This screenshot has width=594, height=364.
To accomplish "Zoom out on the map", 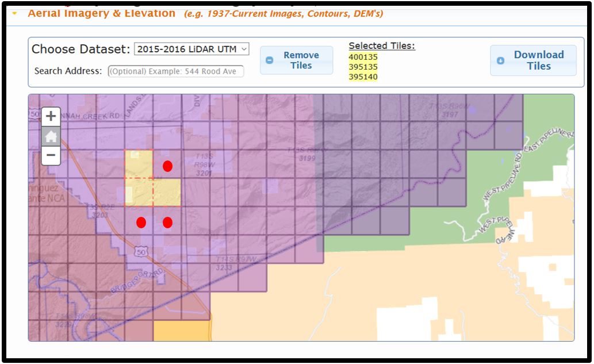I will coord(51,155).
